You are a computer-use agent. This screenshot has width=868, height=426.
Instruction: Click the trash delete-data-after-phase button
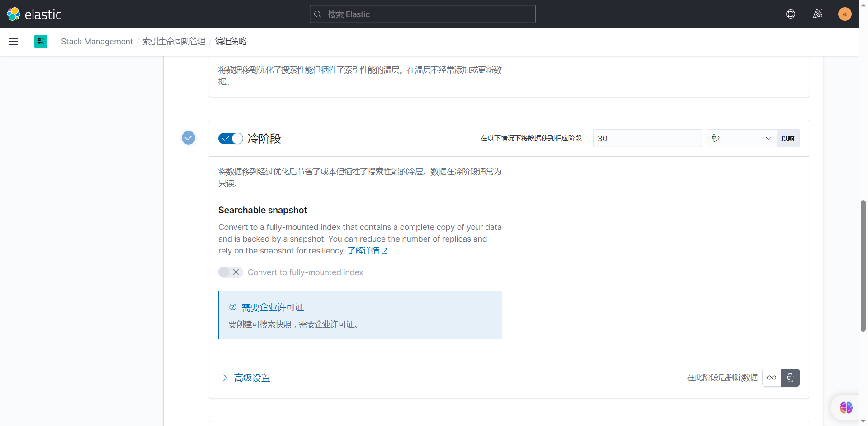(790, 378)
